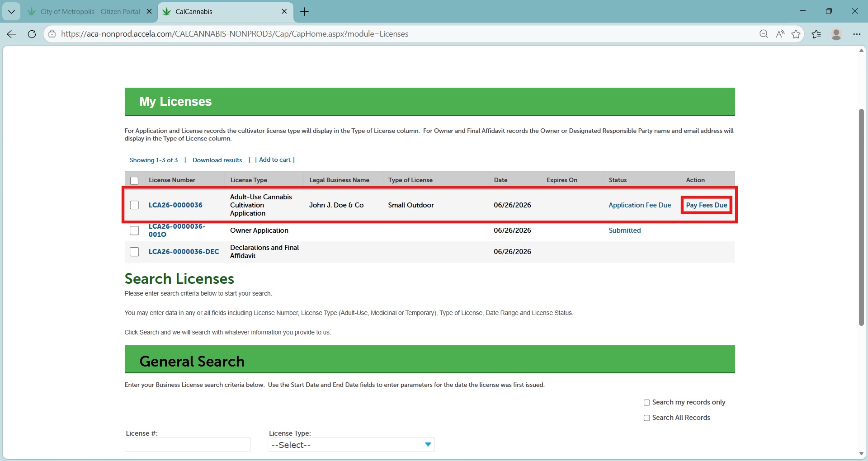This screenshot has height=461, width=868.
Task: Switch to City of Metropolis Citizen Portal tab
Action: [84, 12]
